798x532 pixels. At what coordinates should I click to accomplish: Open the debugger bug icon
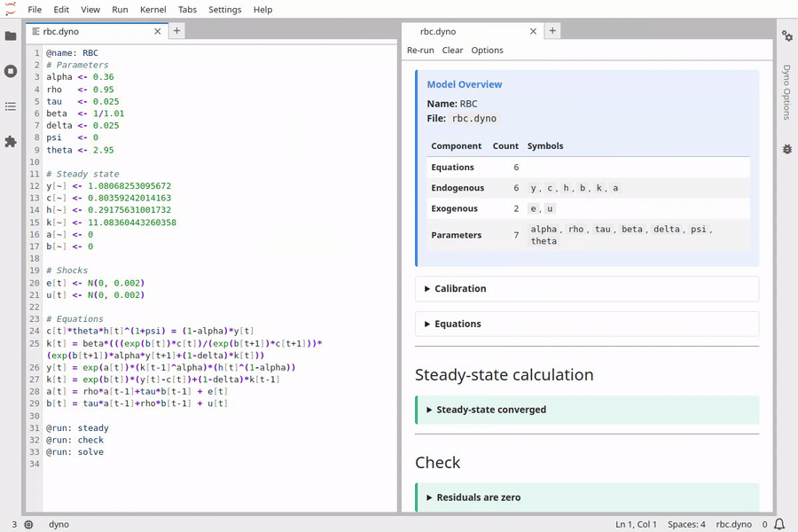(x=787, y=149)
